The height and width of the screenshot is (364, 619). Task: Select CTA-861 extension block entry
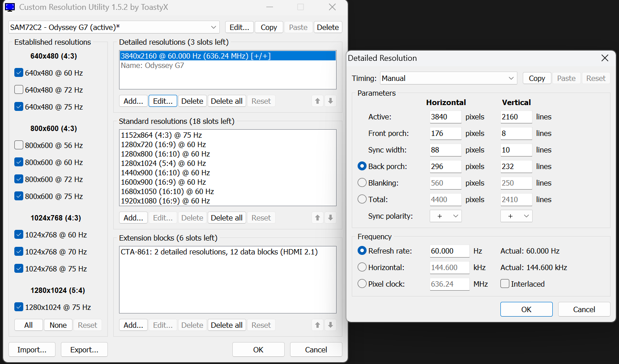219,252
